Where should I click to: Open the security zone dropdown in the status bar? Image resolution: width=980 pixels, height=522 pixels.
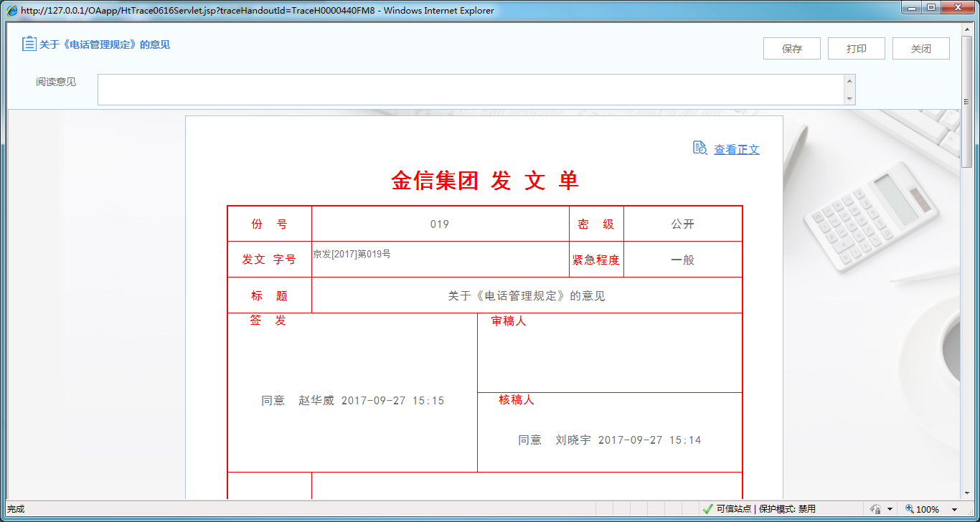pos(890,511)
